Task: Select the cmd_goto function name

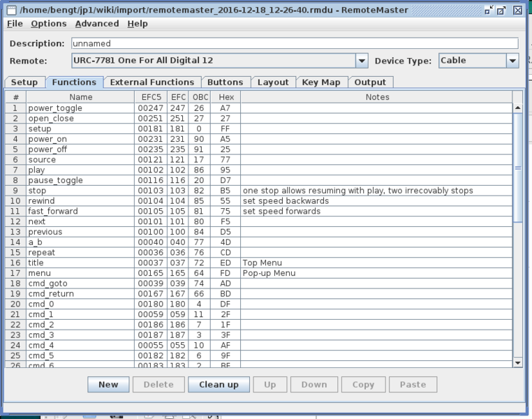Action: [80, 284]
